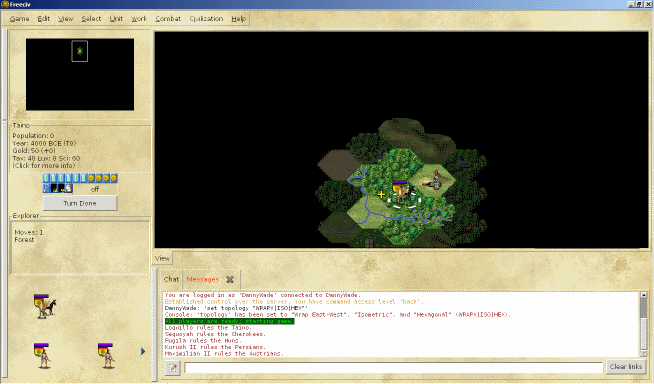Click the chat log vertical scrollbar
The image size is (654, 384).
tap(644, 324)
